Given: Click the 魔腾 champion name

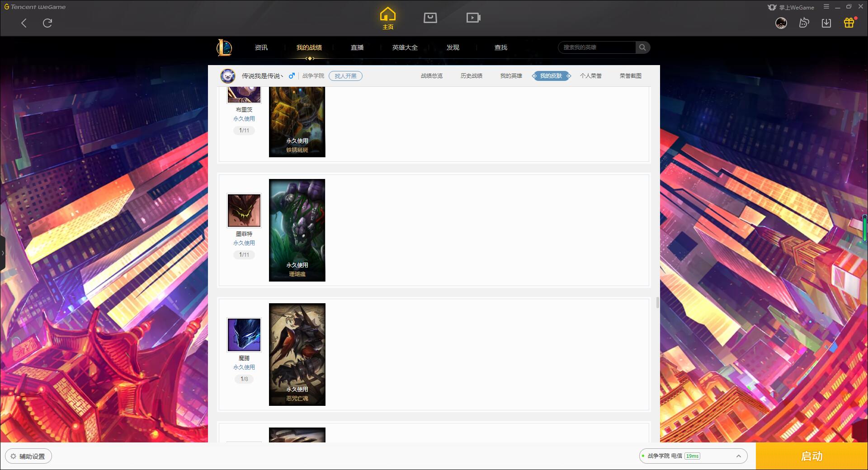Looking at the screenshot, I should [244, 358].
